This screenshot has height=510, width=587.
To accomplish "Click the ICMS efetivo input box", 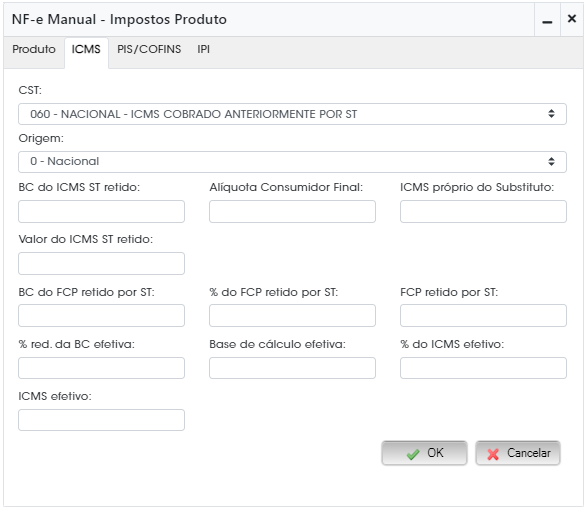I will tap(101, 420).
